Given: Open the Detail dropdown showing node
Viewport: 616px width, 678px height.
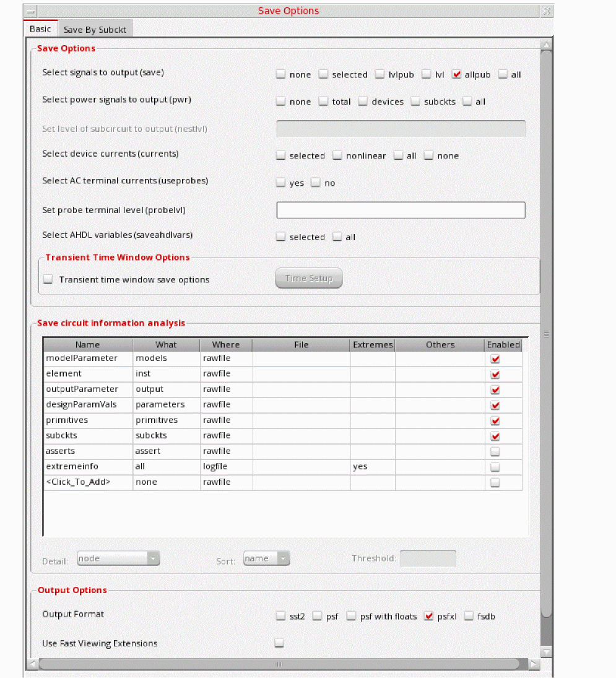Looking at the screenshot, I should [x=118, y=558].
